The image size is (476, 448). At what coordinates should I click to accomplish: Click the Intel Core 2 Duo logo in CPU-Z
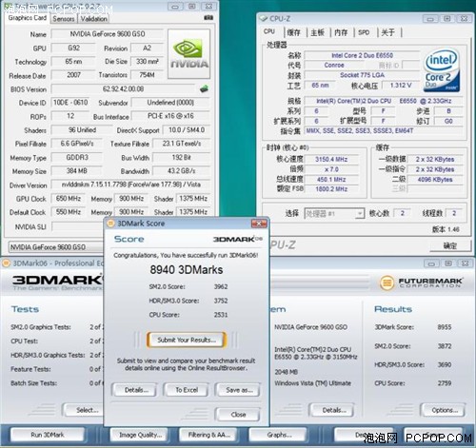coord(442,70)
